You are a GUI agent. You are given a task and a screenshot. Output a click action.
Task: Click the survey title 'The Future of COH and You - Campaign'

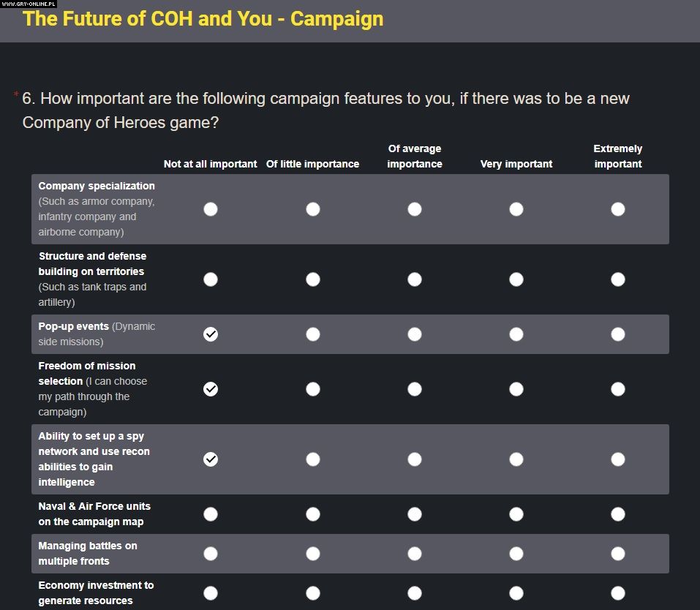(x=203, y=18)
